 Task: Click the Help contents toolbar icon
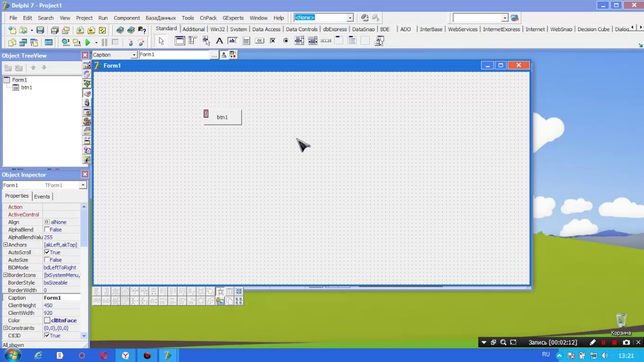click(x=142, y=30)
